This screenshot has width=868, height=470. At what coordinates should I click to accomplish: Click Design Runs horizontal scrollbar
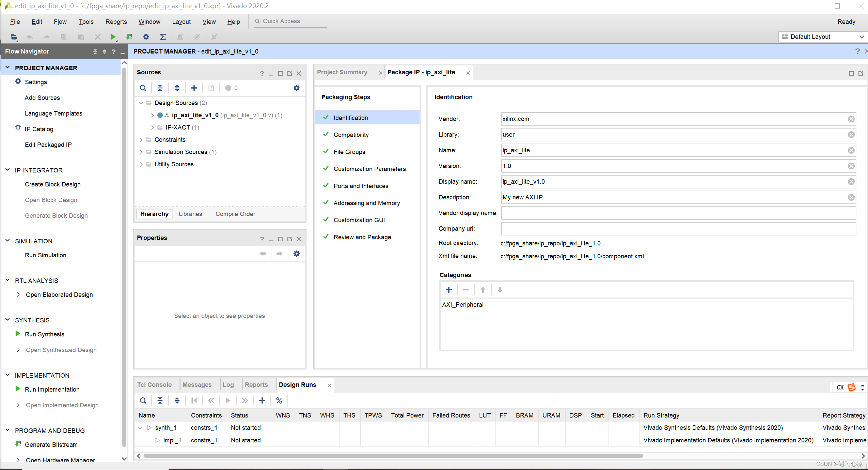[393, 456]
